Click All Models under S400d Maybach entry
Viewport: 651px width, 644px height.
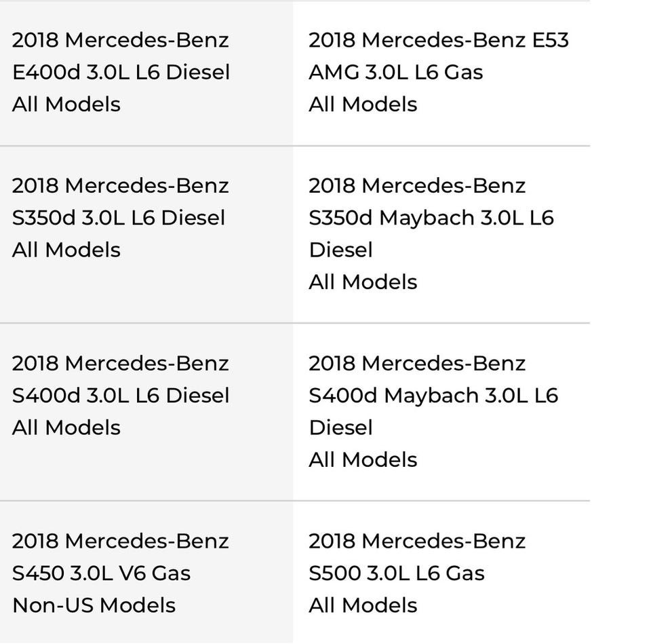click(363, 459)
